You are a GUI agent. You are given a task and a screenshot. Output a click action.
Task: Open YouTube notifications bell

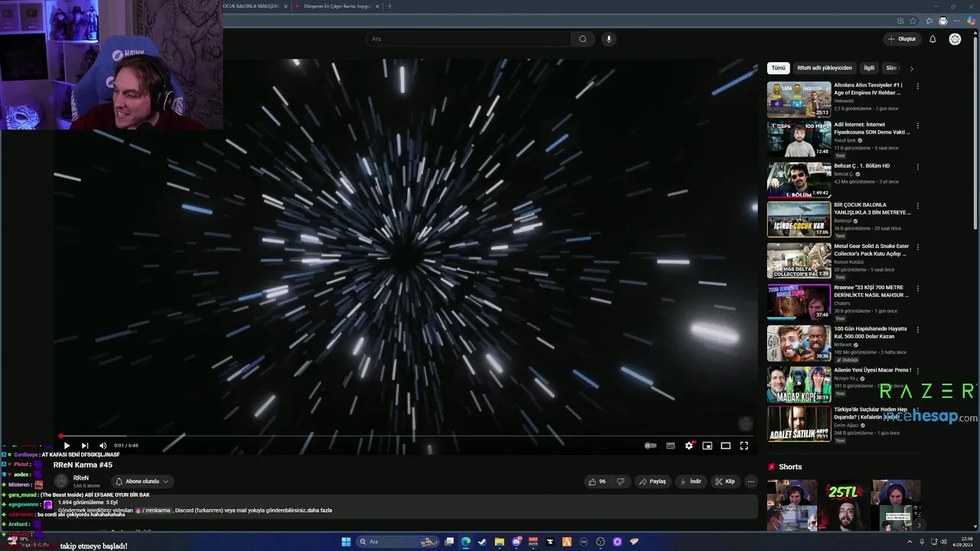tap(933, 39)
